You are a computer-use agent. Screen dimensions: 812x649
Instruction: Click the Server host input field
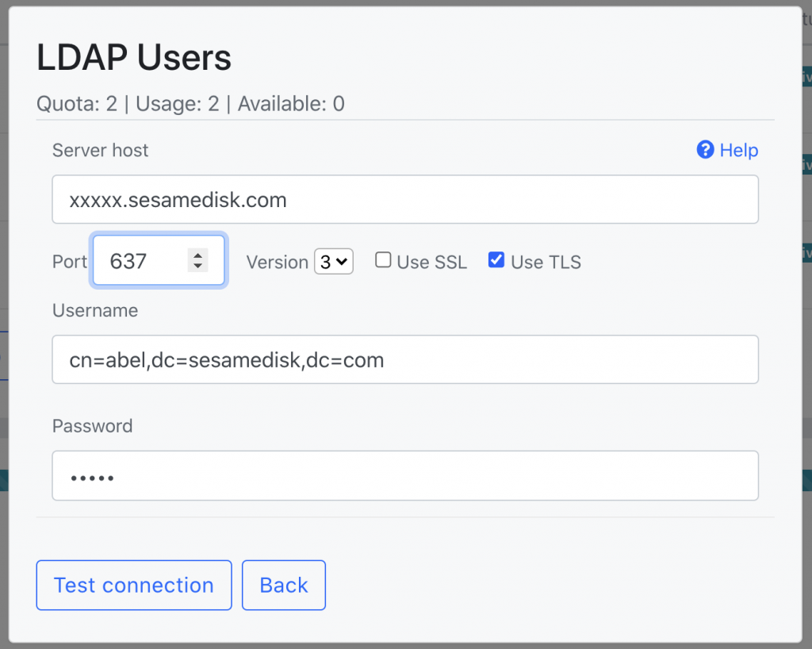pyautogui.click(x=405, y=199)
